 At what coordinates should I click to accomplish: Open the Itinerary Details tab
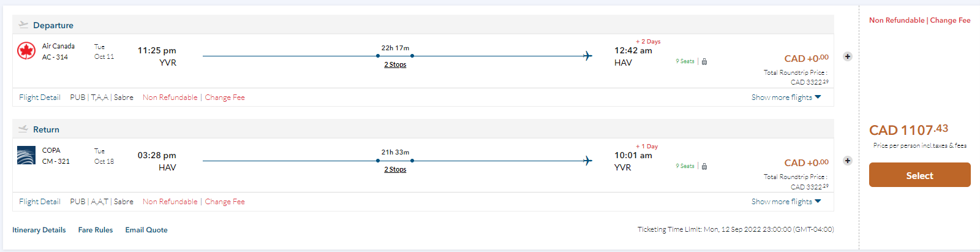[39, 230]
